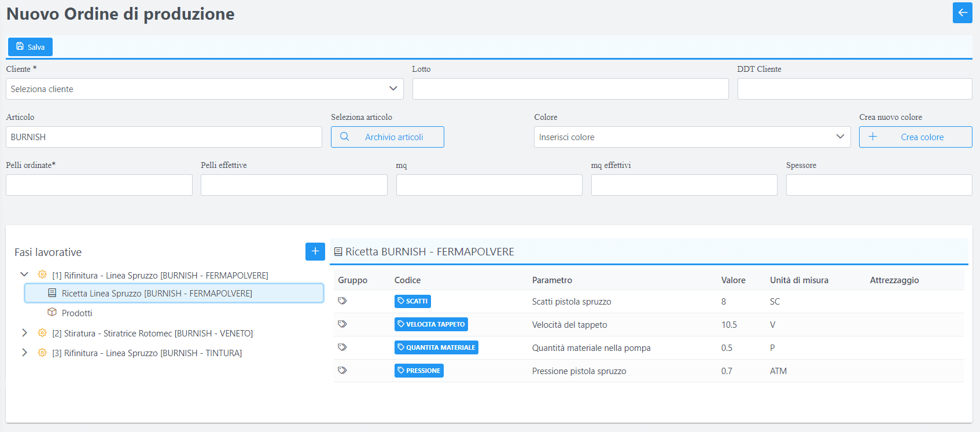Click tag icon in VELOCITA TAPPETO row
The width and height of the screenshot is (980, 432).
pos(342,324)
